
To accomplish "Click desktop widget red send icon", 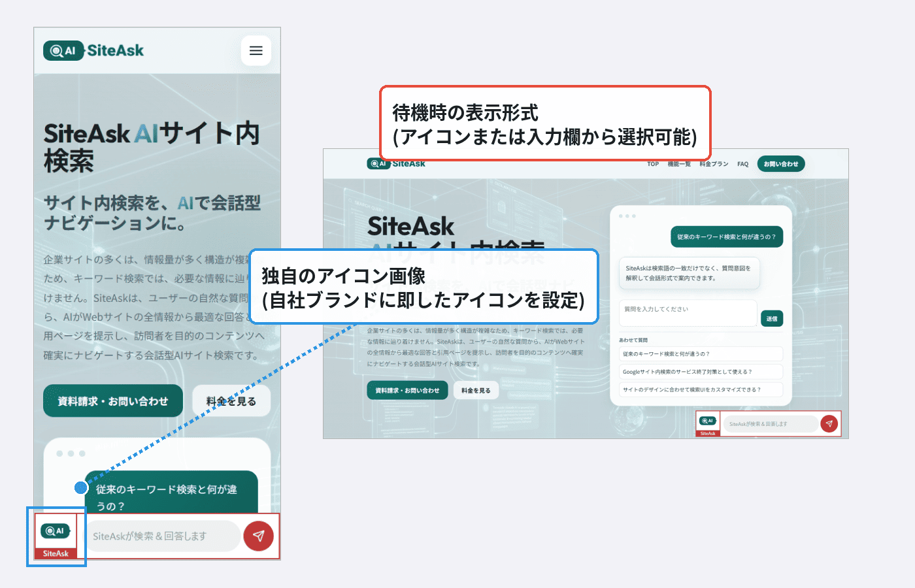I will [829, 423].
